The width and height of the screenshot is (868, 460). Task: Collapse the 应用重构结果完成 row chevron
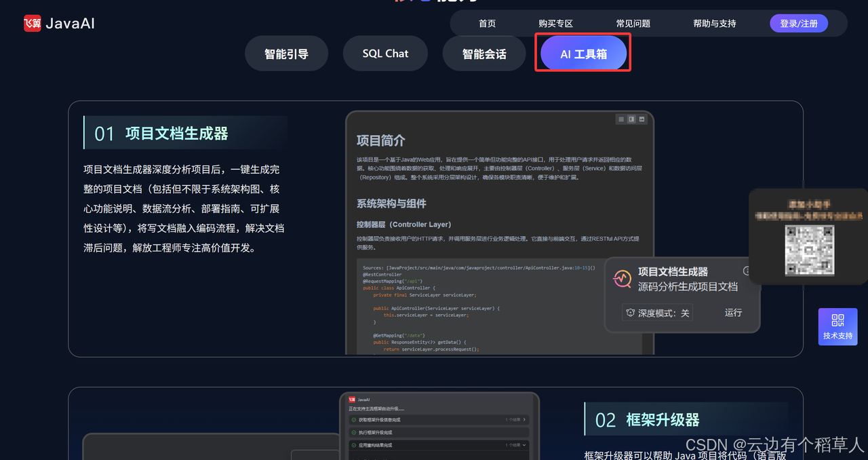click(x=524, y=445)
